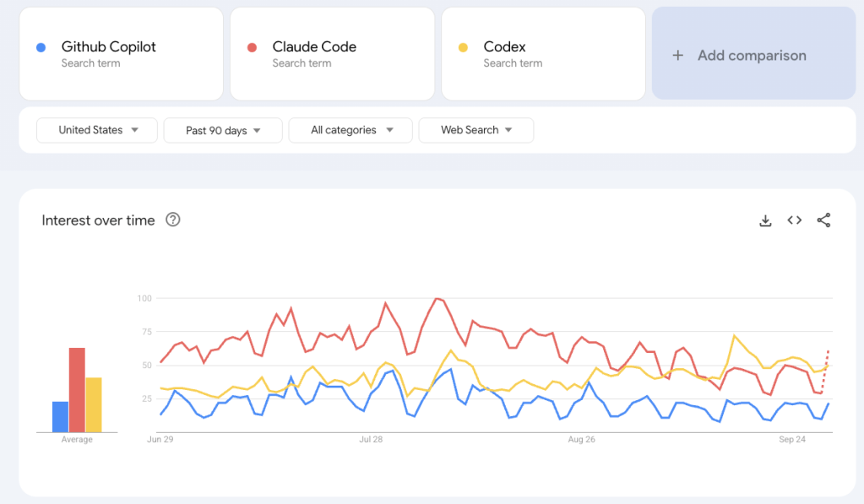
Task: Edit the Claude Code search term
Action: pos(314,47)
